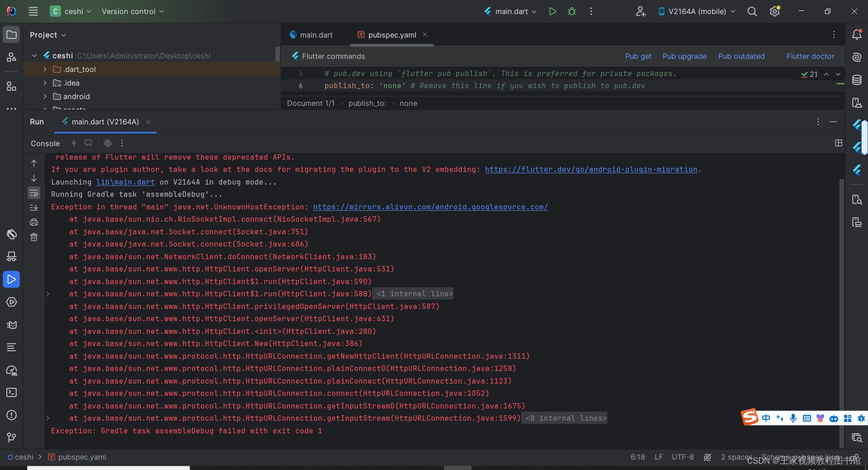Expand the android folder in the project tree
This screenshot has height=470, width=868.
tap(44, 96)
